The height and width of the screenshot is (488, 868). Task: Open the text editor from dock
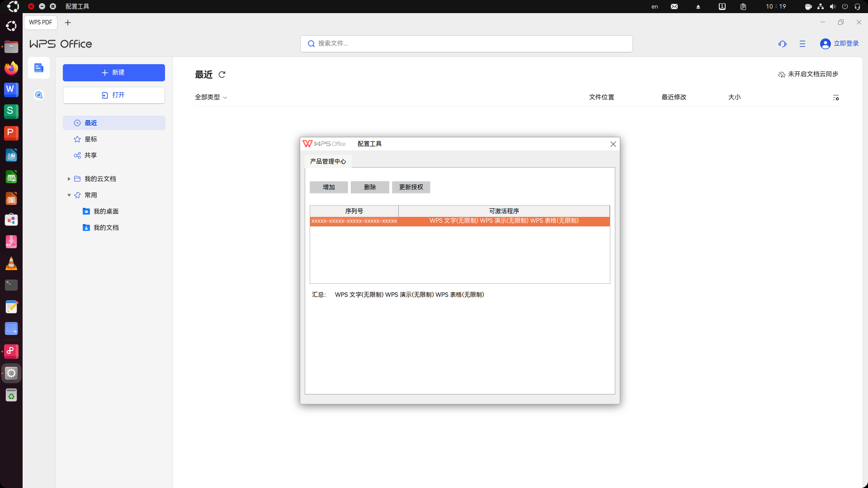pos(11,307)
